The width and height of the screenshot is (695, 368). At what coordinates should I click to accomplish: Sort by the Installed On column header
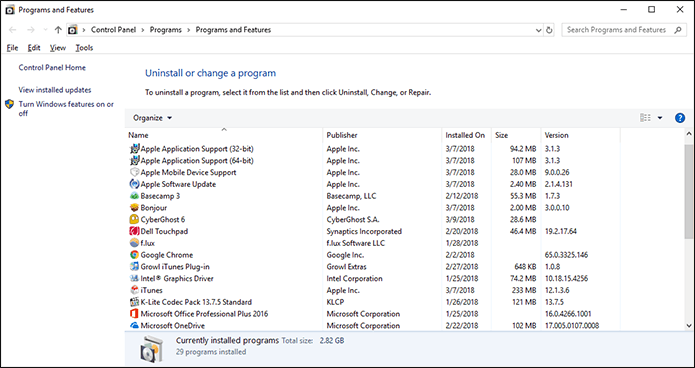click(466, 135)
